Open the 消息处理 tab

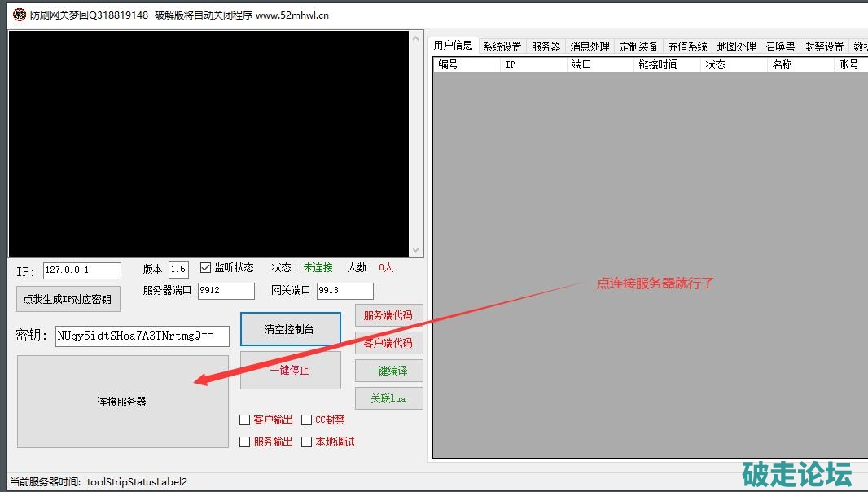pos(590,46)
